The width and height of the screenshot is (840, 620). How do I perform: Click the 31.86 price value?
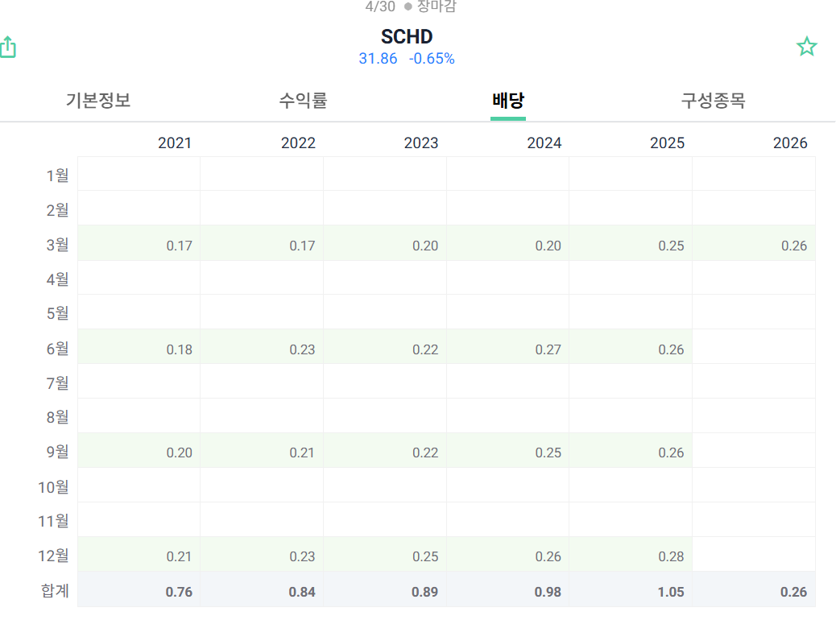click(x=378, y=58)
